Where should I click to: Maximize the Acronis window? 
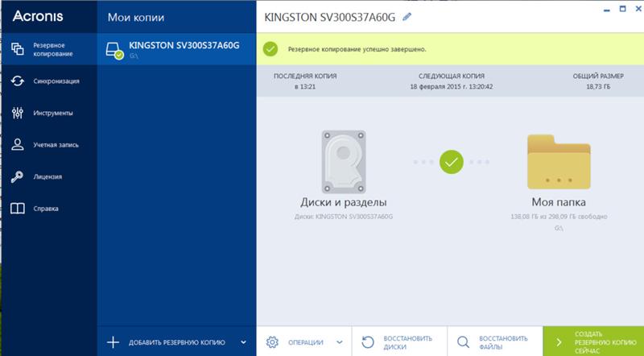(622, 9)
